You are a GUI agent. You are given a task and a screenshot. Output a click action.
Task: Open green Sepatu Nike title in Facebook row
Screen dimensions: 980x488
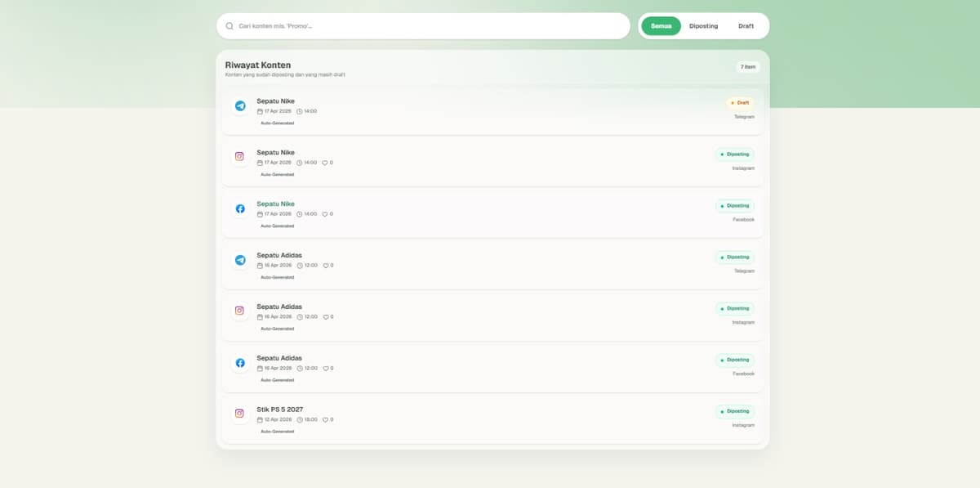pos(275,204)
